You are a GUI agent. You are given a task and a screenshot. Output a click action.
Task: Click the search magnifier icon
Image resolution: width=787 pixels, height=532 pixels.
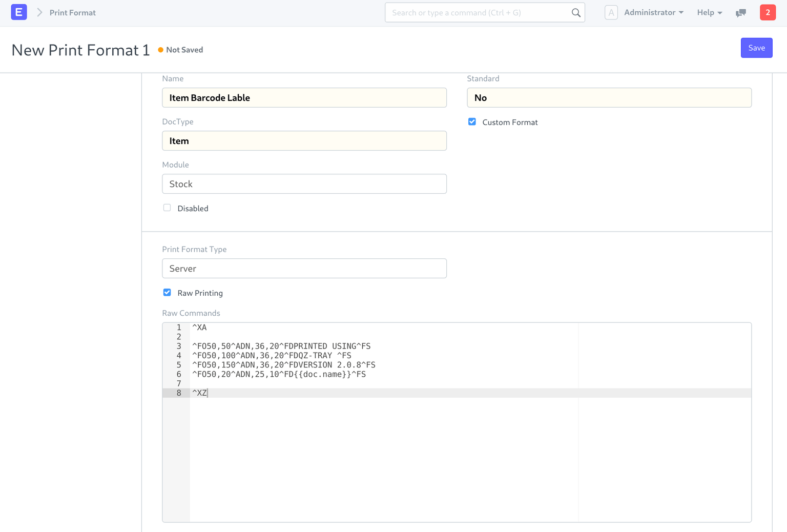576,13
